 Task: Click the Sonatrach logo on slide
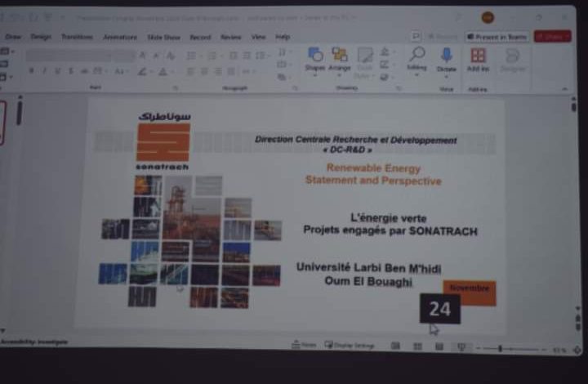(163, 141)
